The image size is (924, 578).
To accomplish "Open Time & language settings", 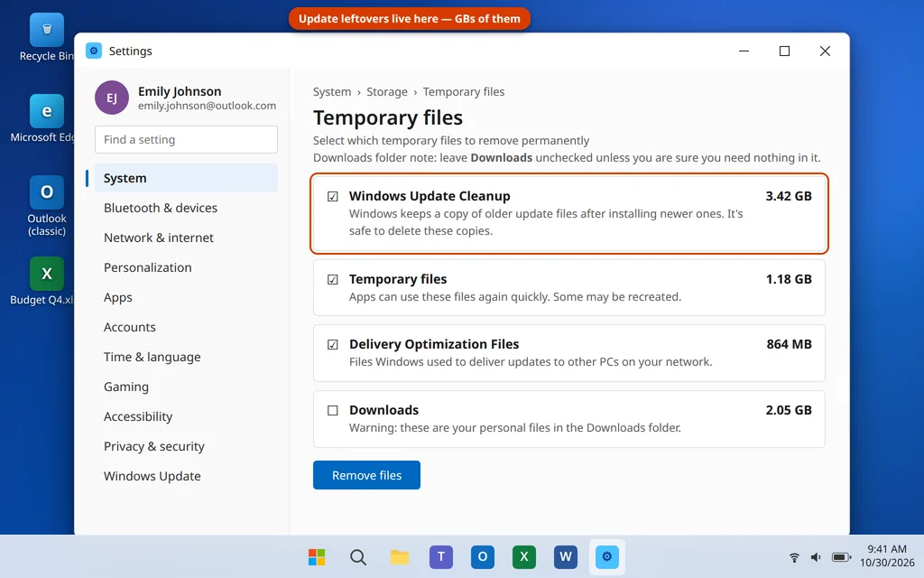I will 186,357.
